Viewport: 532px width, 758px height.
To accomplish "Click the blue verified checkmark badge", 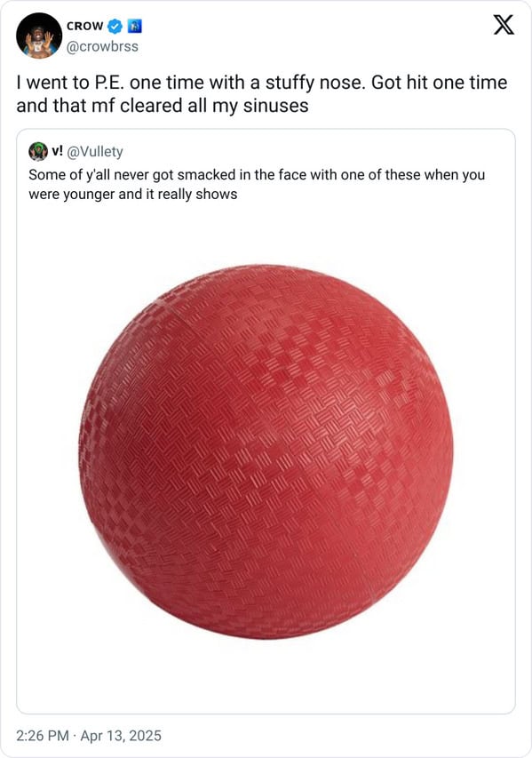I will [115, 26].
